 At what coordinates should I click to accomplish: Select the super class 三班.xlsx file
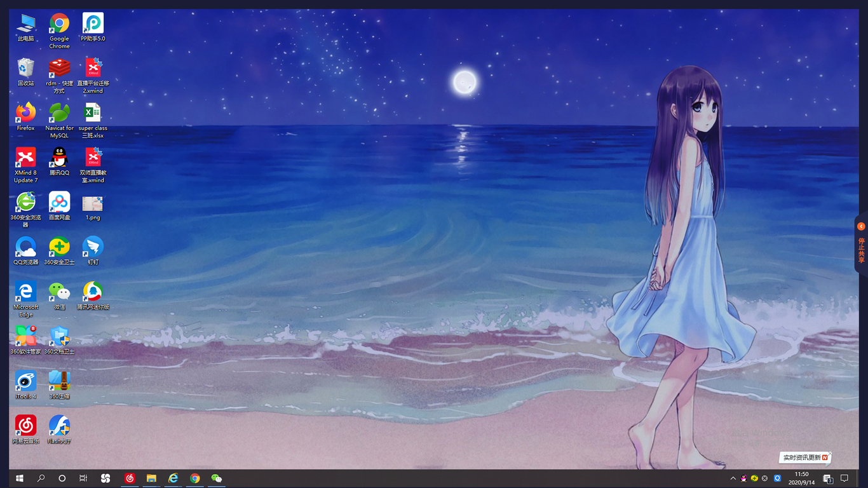click(x=93, y=121)
